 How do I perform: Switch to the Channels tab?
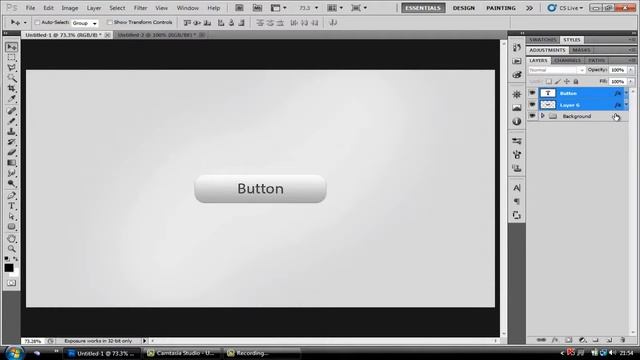pyautogui.click(x=567, y=60)
